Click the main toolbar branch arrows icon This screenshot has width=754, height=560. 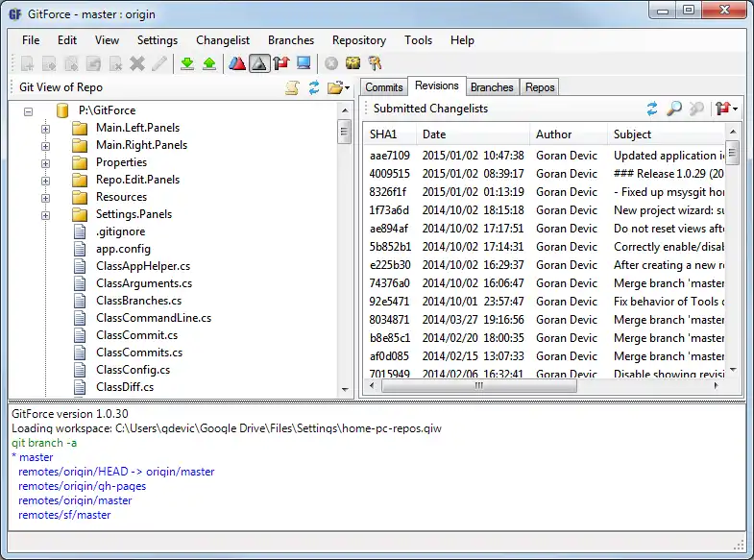pos(281,63)
